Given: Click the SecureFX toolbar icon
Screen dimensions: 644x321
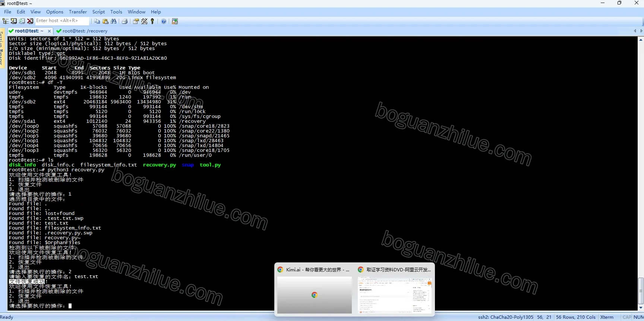Looking at the screenshot, I should (175, 21).
